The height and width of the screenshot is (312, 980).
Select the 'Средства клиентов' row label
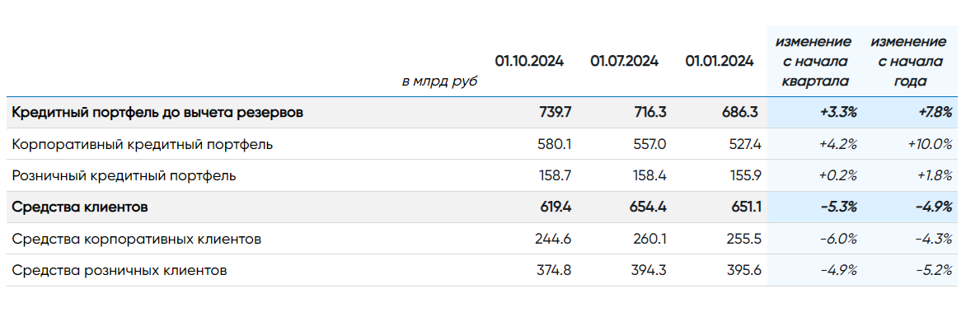80,207
